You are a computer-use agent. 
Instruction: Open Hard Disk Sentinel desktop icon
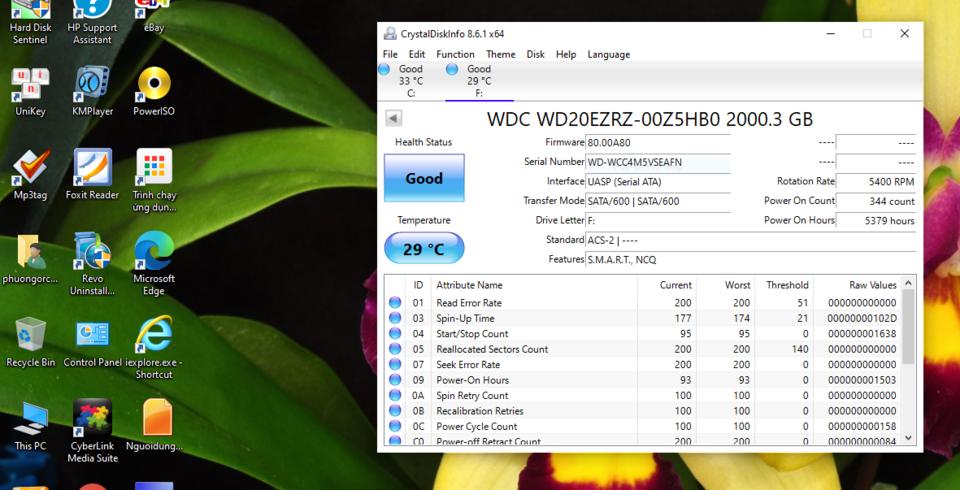(x=30, y=22)
